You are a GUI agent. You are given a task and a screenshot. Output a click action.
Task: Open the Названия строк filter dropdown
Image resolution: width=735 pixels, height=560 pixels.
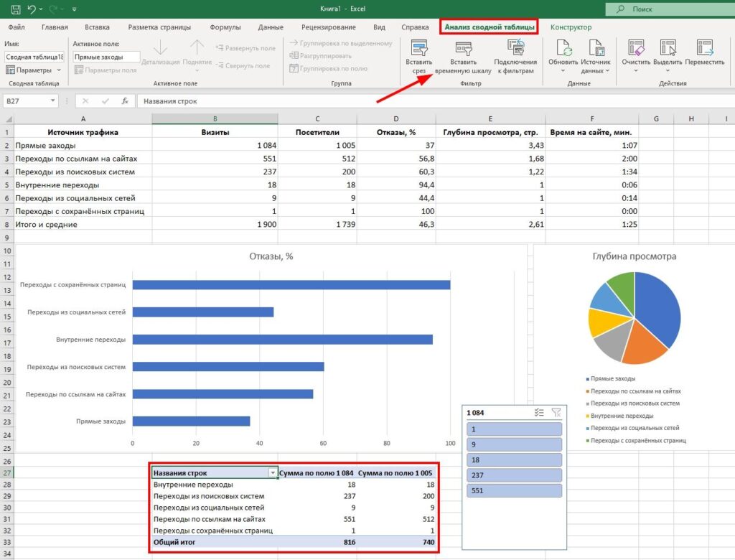[272, 473]
